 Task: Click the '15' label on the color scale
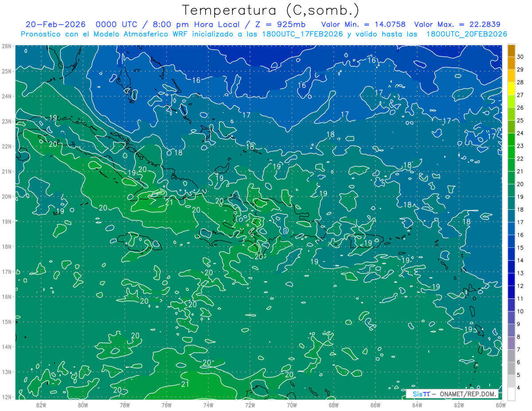[520, 248]
